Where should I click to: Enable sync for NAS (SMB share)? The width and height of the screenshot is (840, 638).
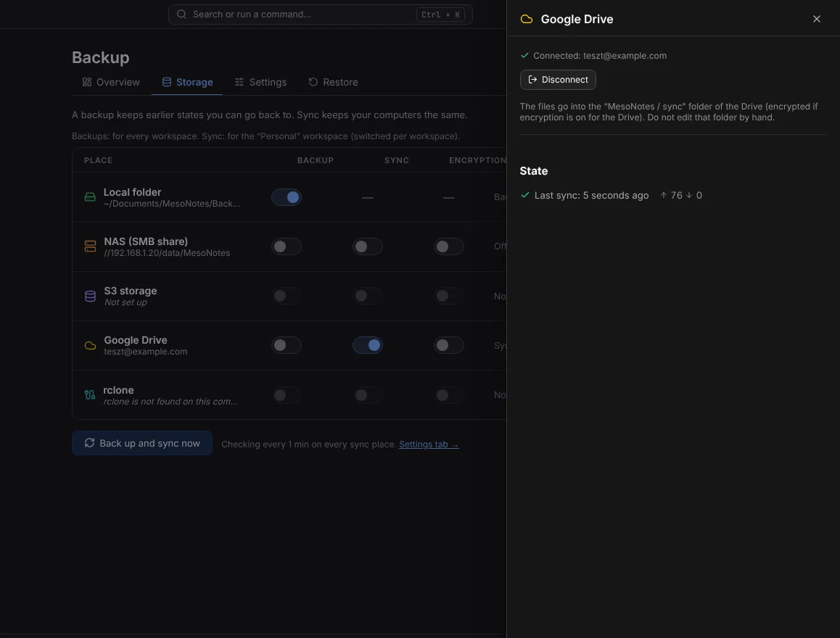(368, 246)
